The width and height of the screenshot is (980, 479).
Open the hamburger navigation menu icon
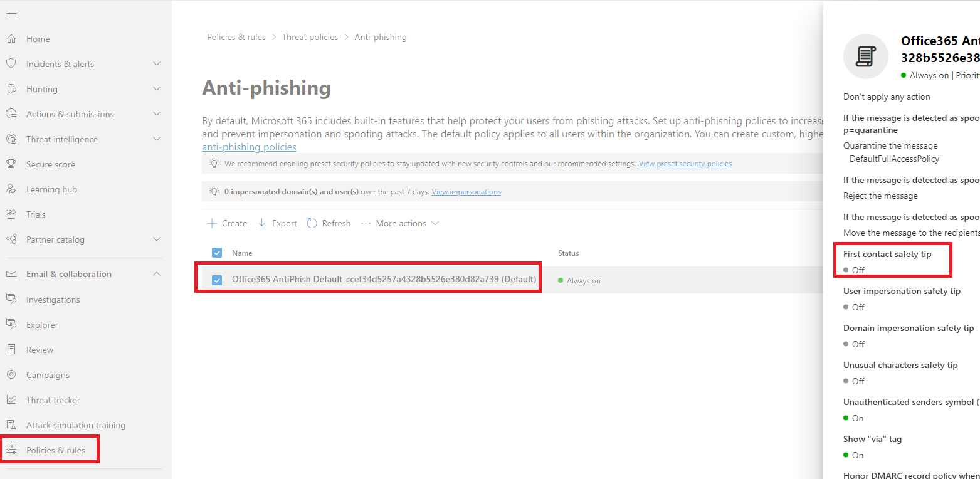pos(11,13)
